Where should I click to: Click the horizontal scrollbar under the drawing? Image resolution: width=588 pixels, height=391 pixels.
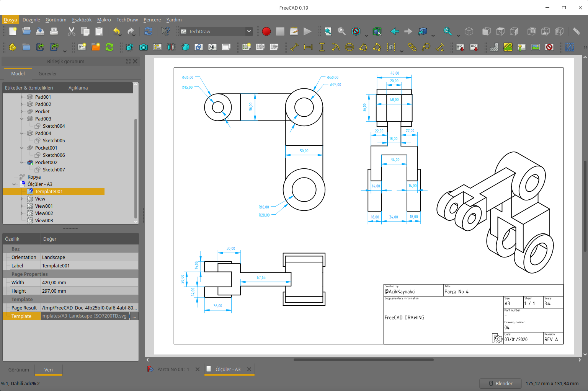(x=363, y=360)
